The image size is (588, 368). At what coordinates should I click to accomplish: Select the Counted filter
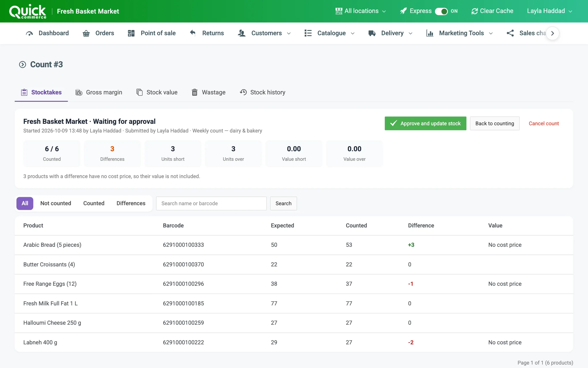pyautogui.click(x=94, y=203)
